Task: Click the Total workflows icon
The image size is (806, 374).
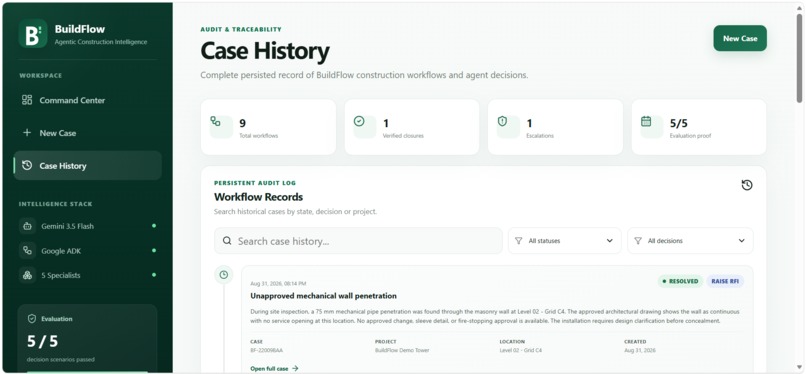Action: (x=215, y=121)
